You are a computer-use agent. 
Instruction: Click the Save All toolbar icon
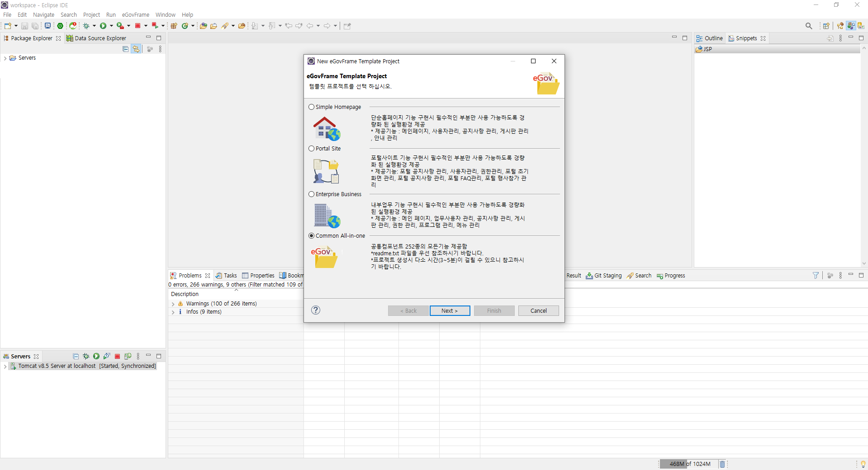pos(35,26)
